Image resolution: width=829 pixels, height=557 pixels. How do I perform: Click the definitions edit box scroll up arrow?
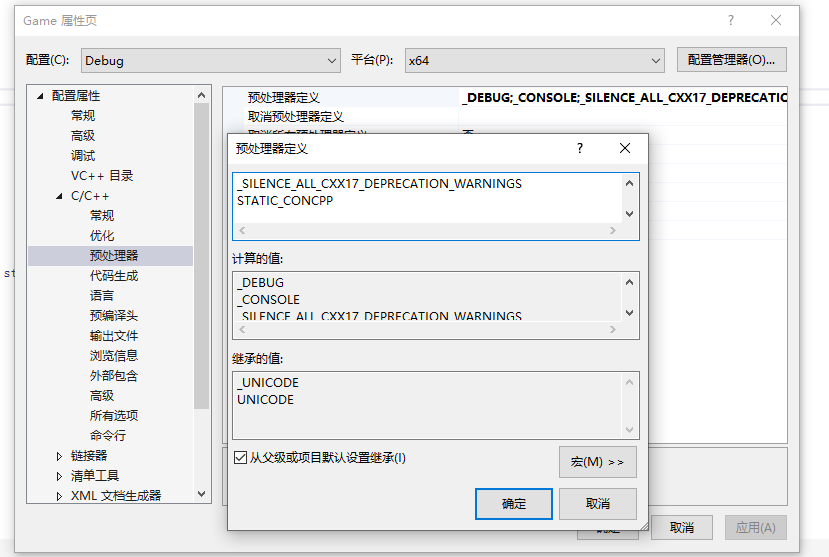point(629,183)
